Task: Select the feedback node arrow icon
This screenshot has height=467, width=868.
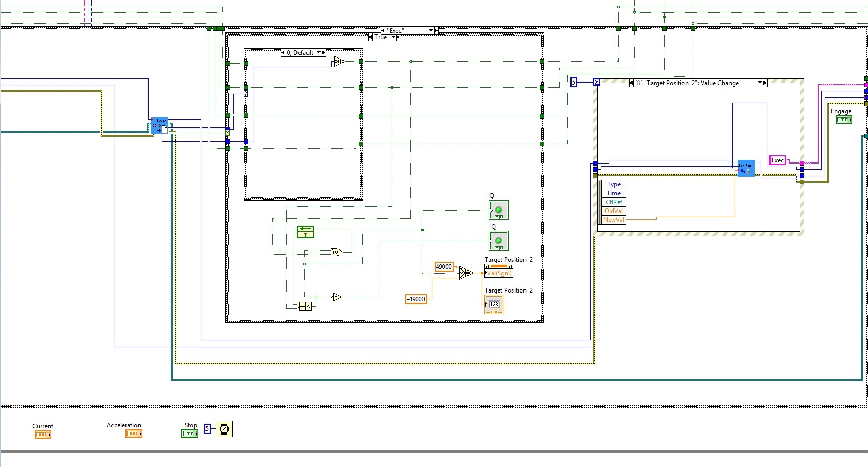Action: click(x=305, y=232)
